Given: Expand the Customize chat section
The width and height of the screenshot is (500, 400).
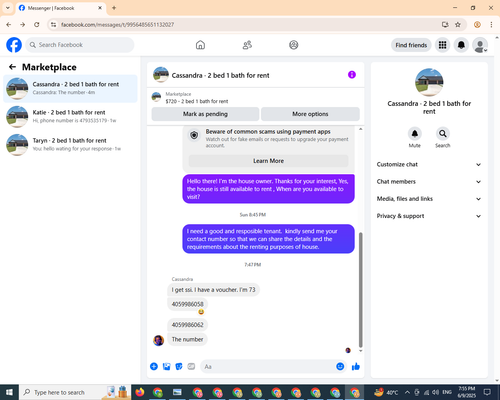Looking at the screenshot, I should [429, 164].
